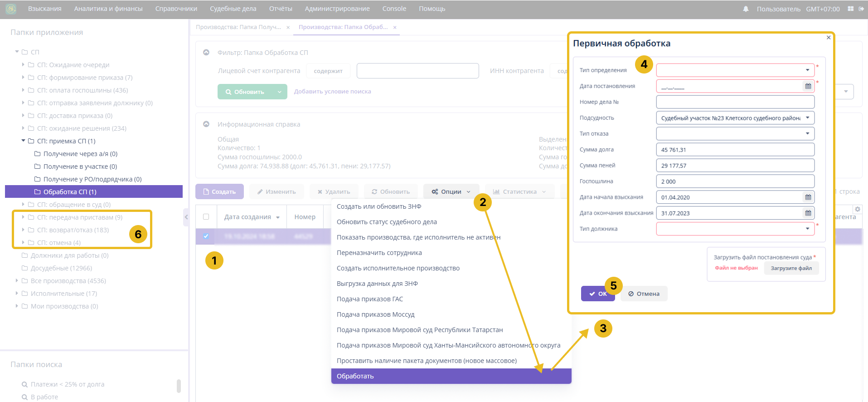The width and height of the screenshot is (868, 402).
Task: Open calendar picker for Дата постановления
Action: (x=808, y=86)
